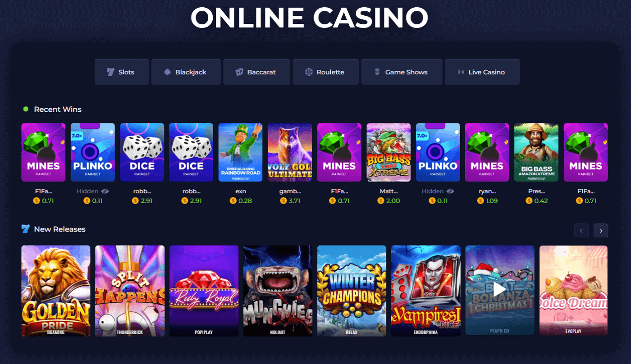Open Big Bass Xmas Xtreme tile

389,152
